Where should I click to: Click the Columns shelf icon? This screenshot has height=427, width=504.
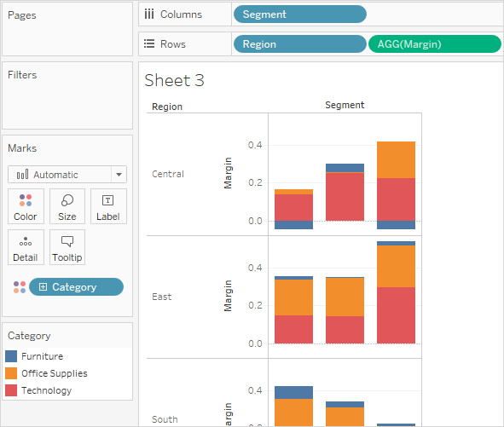click(149, 14)
